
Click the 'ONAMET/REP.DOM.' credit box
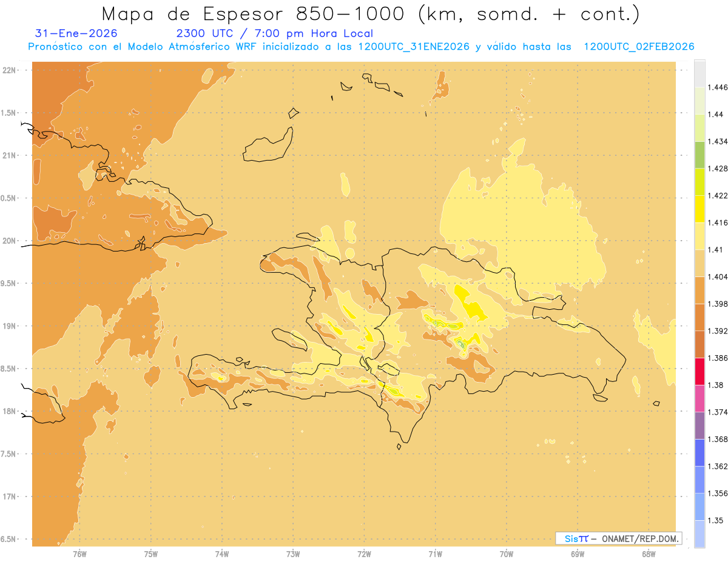[618, 538]
